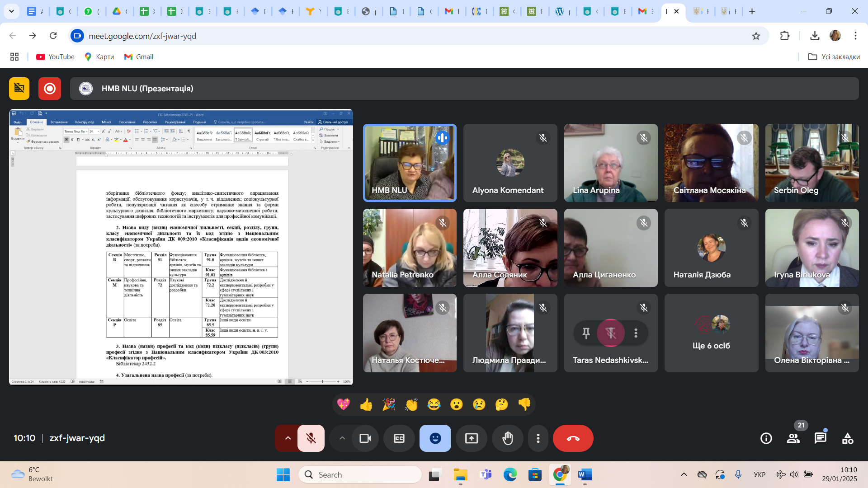The width and height of the screenshot is (868, 488).
Task: Click the shared presentation document thumbnail
Action: (181, 247)
